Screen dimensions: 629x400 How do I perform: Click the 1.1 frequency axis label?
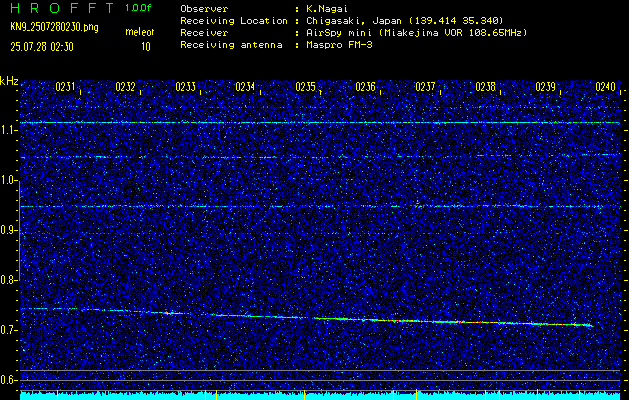(x=7, y=130)
